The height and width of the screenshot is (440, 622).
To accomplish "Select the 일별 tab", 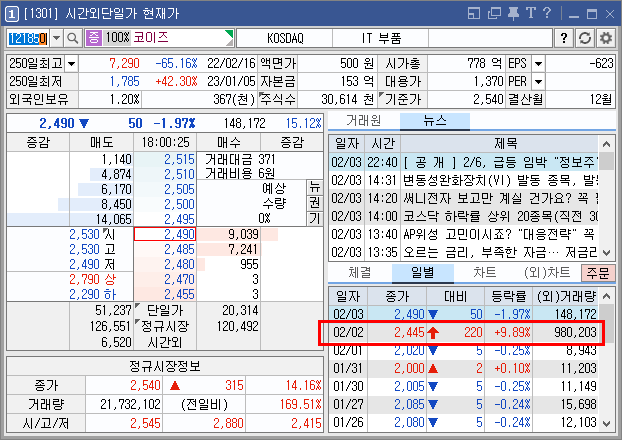I will tap(423, 273).
